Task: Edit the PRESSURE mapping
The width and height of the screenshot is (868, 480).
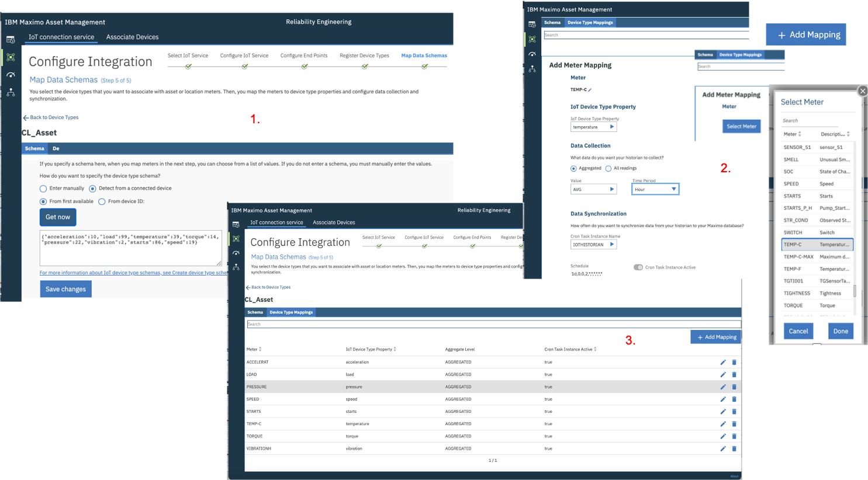Action: (723, 387)
